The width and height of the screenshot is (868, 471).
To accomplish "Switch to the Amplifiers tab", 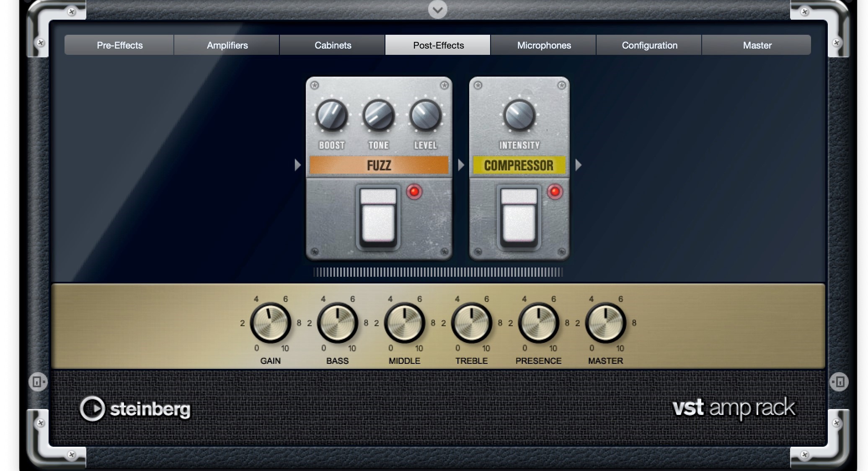I will pos(227,45).
